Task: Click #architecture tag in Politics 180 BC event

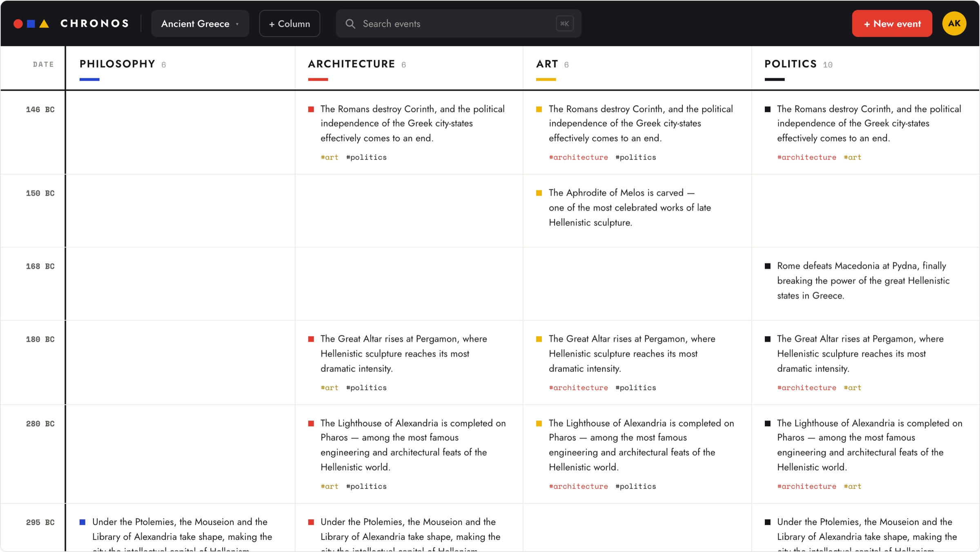Action: (x=806, y=388)
